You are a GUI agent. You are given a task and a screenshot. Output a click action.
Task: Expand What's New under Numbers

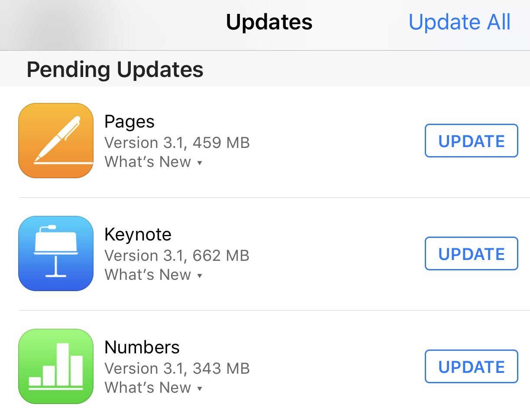pos(148,388)
